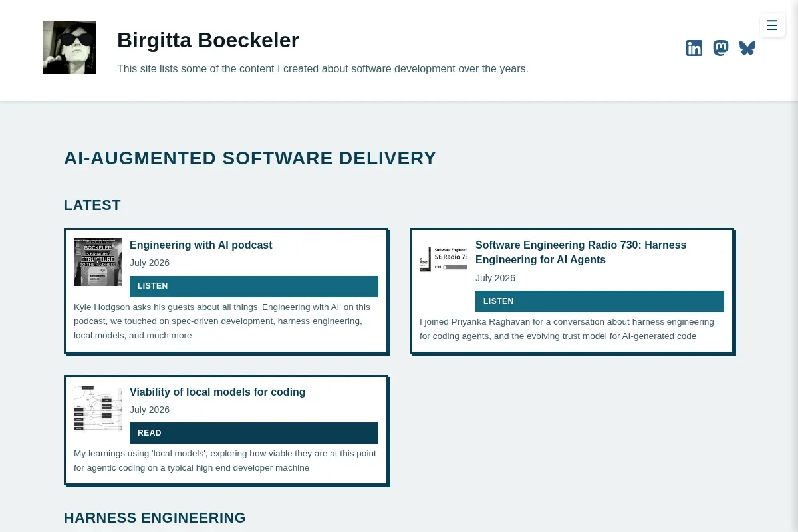Click the Harness Engineering section heading

coord(155,518)
